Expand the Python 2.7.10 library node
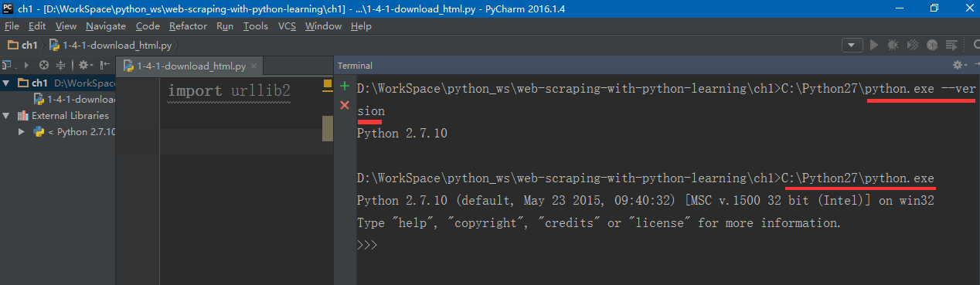 (22, 131)
